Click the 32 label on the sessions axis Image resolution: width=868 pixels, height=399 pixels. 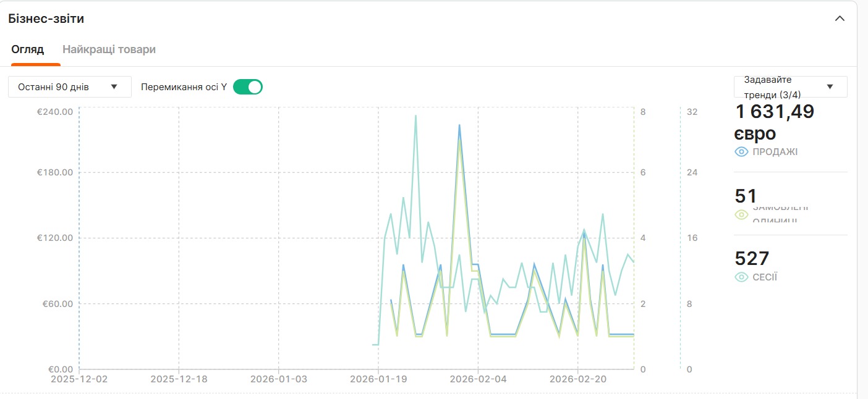692,112
